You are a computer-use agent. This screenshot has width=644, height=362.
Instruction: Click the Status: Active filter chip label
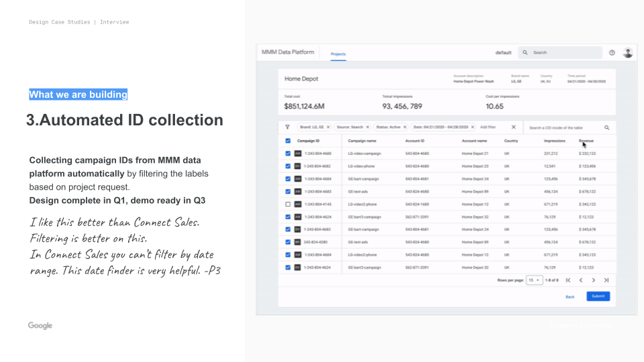[x=388, y=127]
